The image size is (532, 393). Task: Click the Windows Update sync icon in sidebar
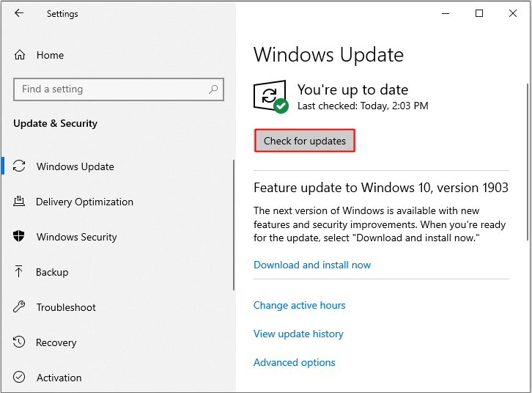[x=20, y=166]
